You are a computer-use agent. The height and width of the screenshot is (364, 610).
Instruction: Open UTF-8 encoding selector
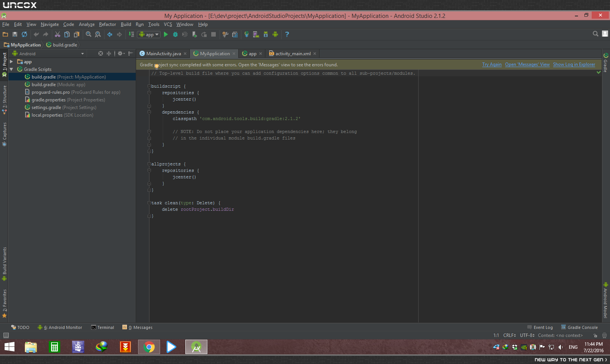point(527,335)
